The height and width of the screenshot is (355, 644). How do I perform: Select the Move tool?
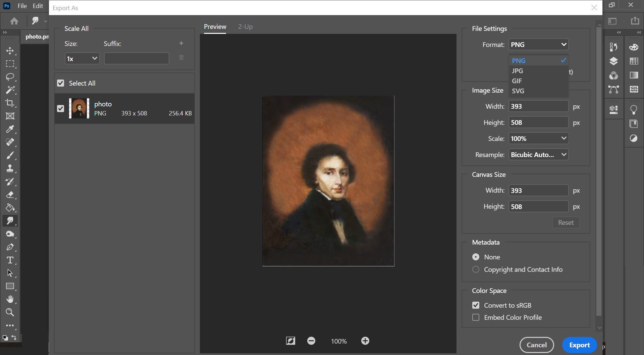pos(10,51)
